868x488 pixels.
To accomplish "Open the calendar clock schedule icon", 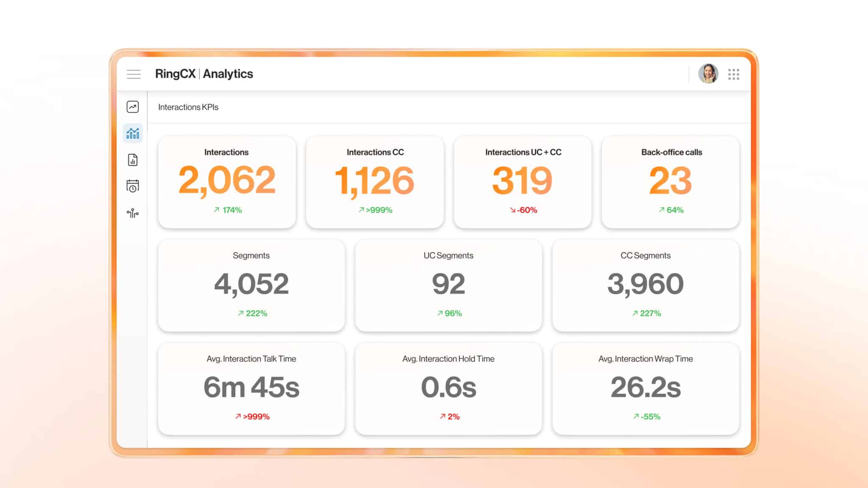I will pos(133,186).
